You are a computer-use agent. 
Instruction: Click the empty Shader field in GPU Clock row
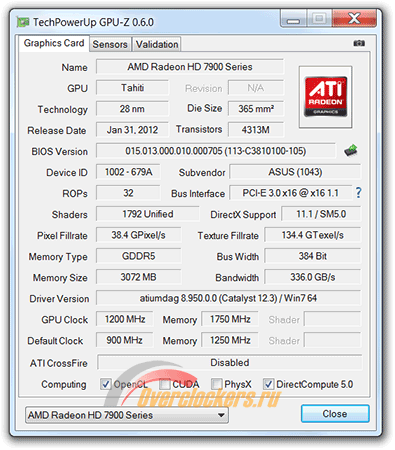click(x=332, y=319)
